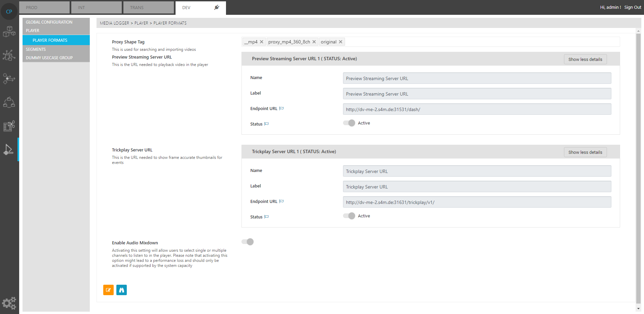Remove the proxy_mp4_360_8ch tag
Image resolution: width=644 pixels, height=314 pixels.
tap(314, 42)
